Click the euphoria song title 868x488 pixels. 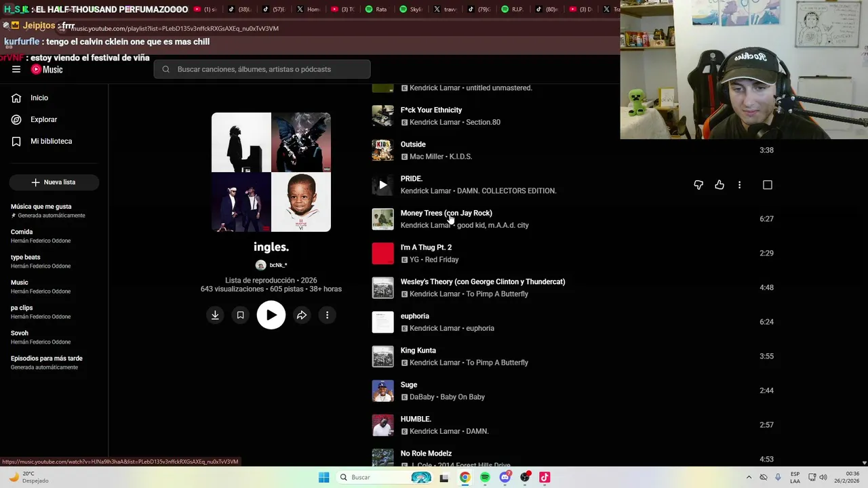pos(415,316)
